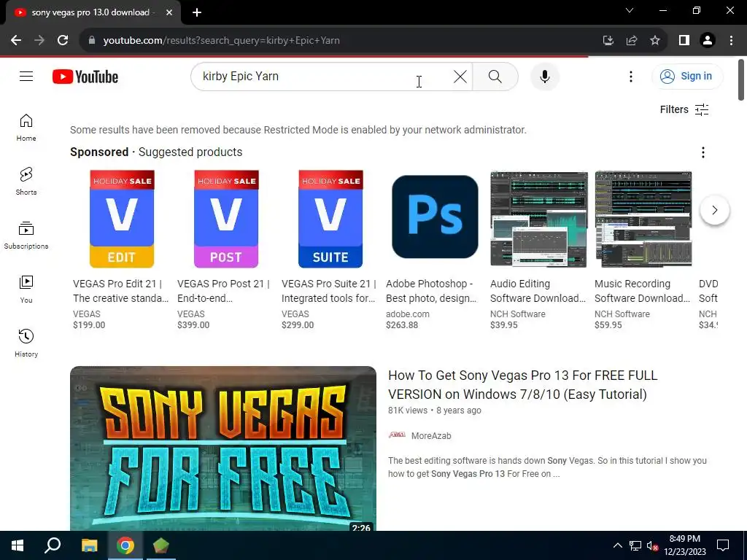Viewport: 747px width, 560px height.
Task: Open the taskbar clock and date
Action: pos(684,545)
